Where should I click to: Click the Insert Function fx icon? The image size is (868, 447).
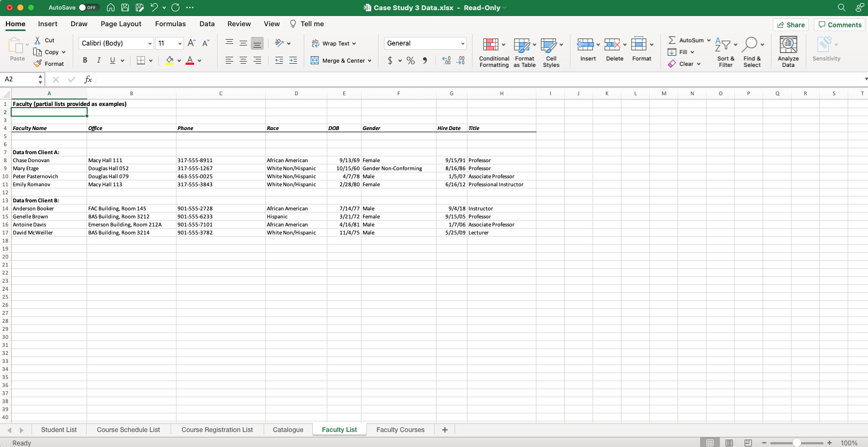(x=88, y=79)
